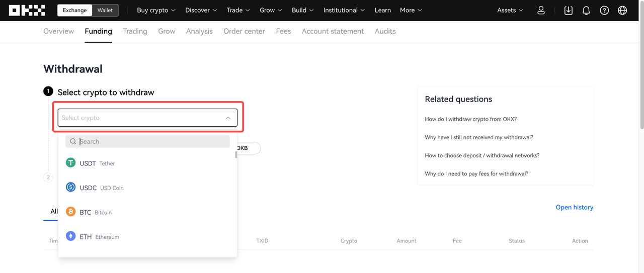Click the download app icon
This screenshot has height=273, width=644.
coord(568,10)
